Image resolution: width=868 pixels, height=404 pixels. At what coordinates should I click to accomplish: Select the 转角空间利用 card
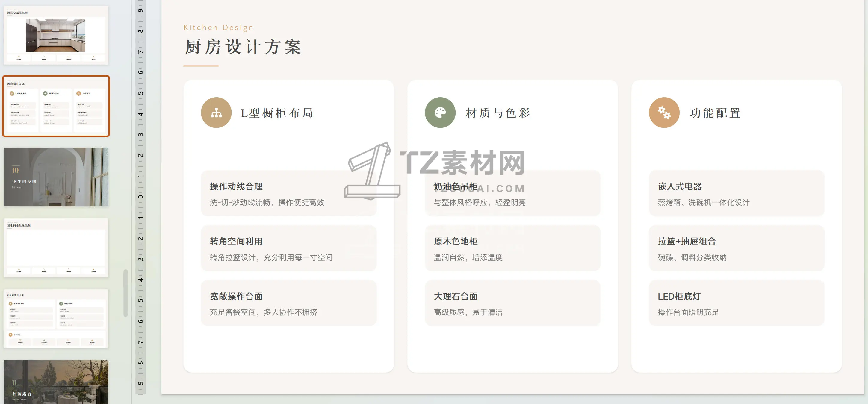pyautogui.click(x=288, y=248)
